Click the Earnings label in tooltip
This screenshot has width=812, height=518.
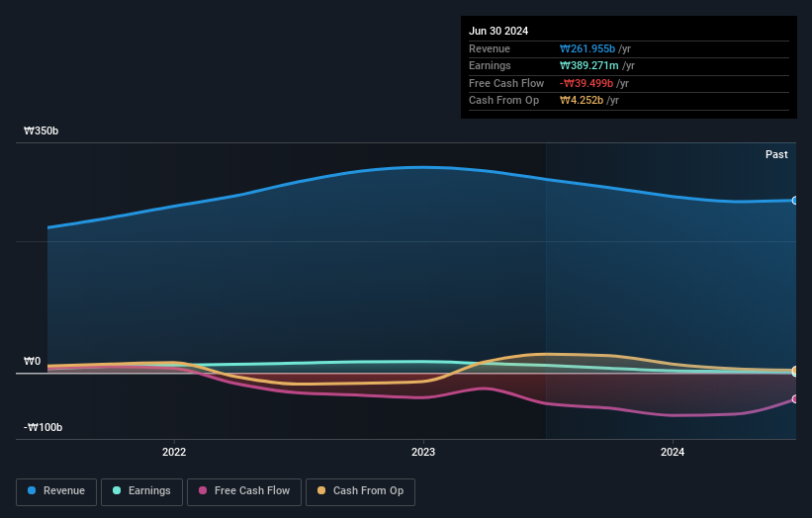pos(490,65)
